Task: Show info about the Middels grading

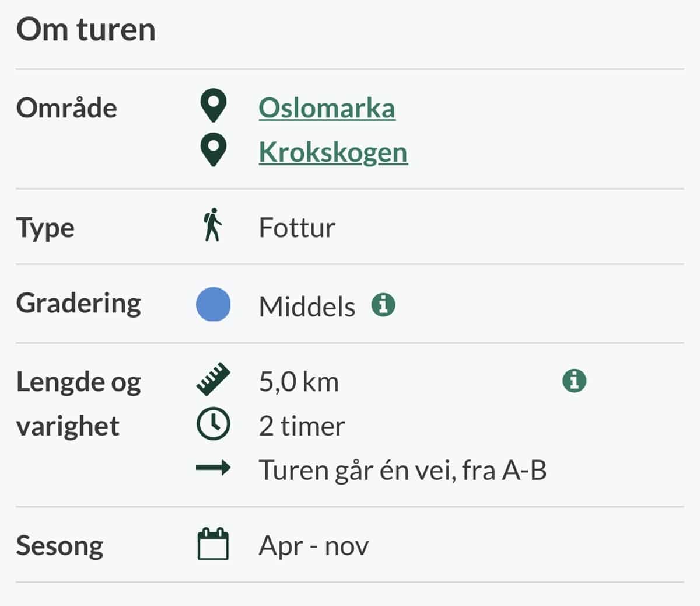Action: click(x=383, y=305)
